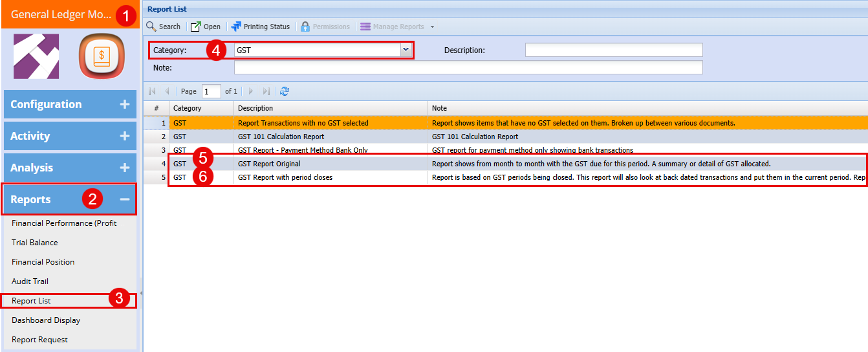The height and width of the screenshot is (352, 868).
Task: Select Financial Position in the sidebar
Action: (x=43, y=262)
